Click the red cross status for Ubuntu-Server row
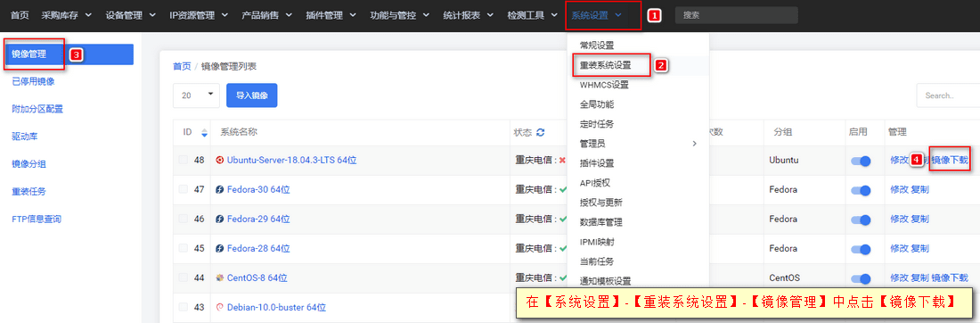 (x=562, y=161)
